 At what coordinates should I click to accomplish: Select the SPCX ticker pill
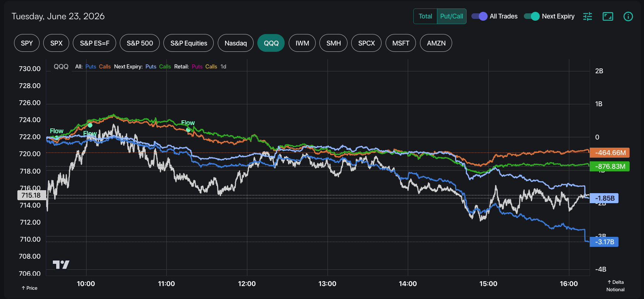(x=366, y=43)
